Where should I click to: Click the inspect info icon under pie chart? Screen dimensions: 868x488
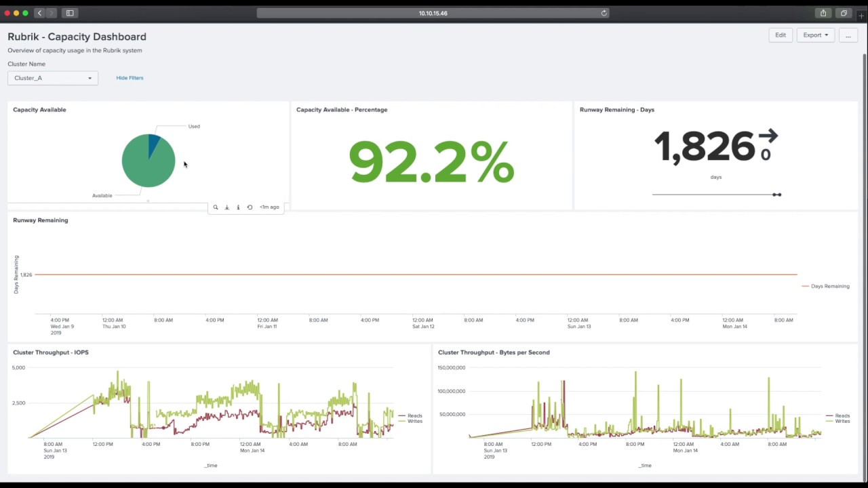238,207
